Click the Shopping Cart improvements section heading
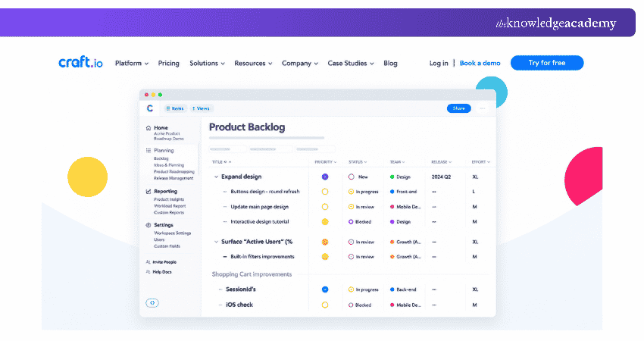The image size is (644, 341). tap(252, 274)
